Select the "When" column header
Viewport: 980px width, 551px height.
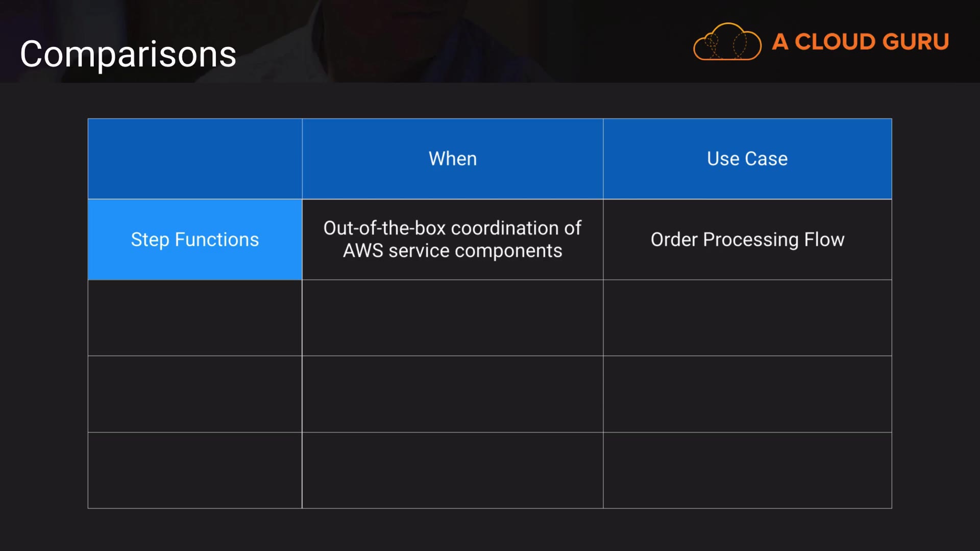452,159
